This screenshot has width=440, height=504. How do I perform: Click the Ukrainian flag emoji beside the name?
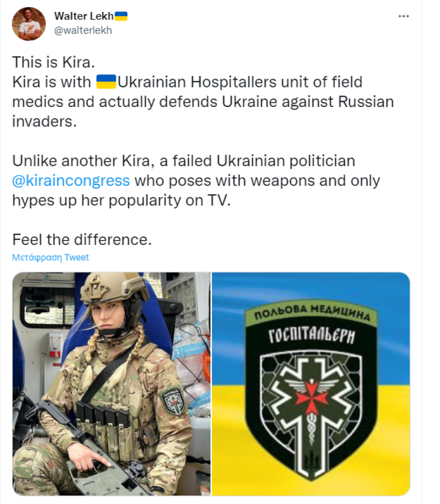pos(121,16)
